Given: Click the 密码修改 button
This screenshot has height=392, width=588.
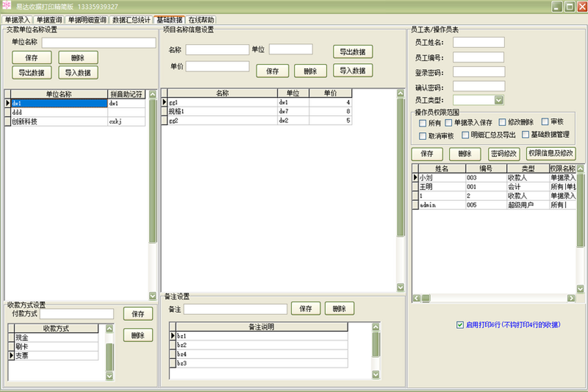Looking at the screenshot, I should click(504, 154).
